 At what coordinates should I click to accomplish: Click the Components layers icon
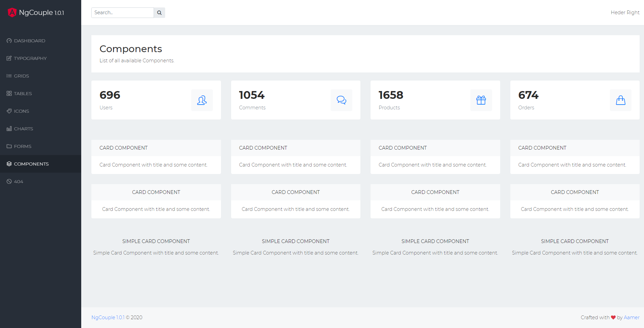tap(9, 164)
